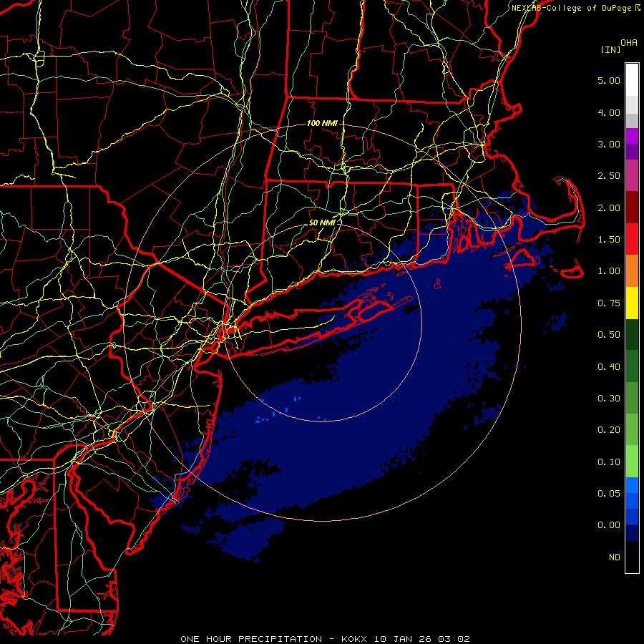The height and width of the screenshot is (644, 644).
Task: Select the bright red legend swatch near 1.50
Action: click(x=632, y=239)
